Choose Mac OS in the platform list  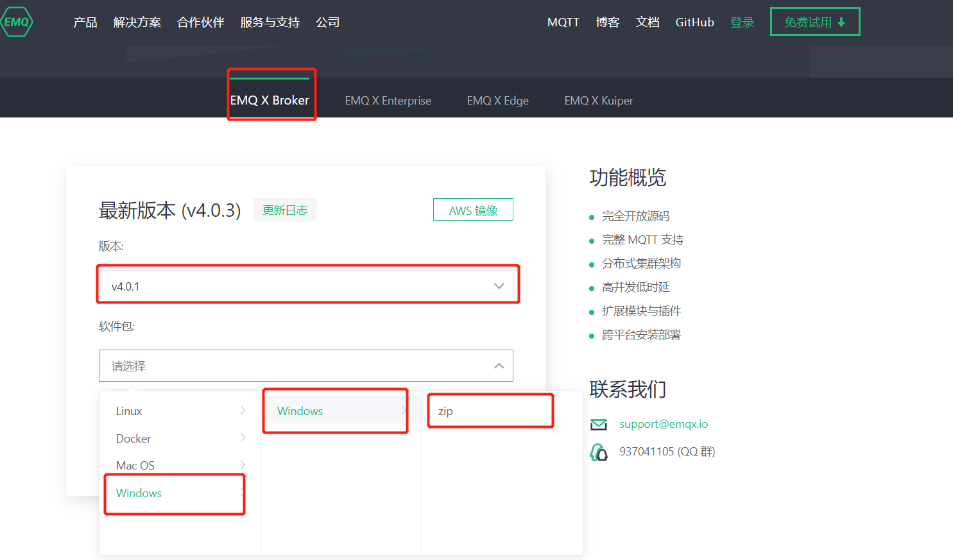(180, 466)
